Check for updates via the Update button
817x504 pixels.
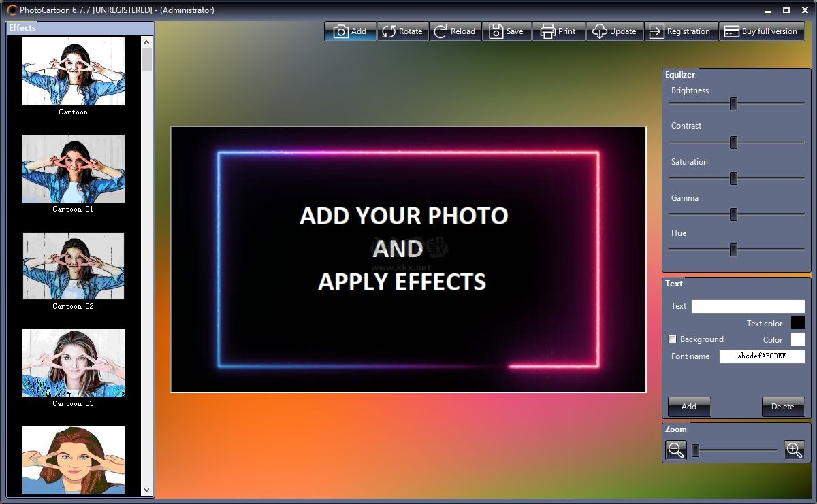pos(615,31)
